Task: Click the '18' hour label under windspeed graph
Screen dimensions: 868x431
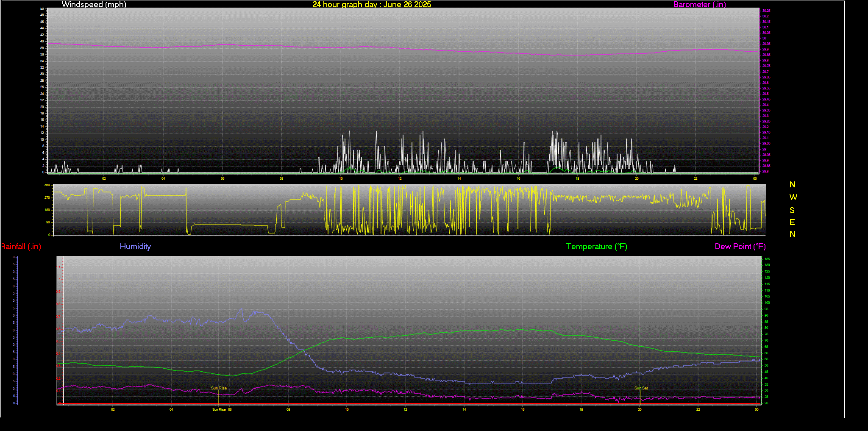Action: click(577, 178)
